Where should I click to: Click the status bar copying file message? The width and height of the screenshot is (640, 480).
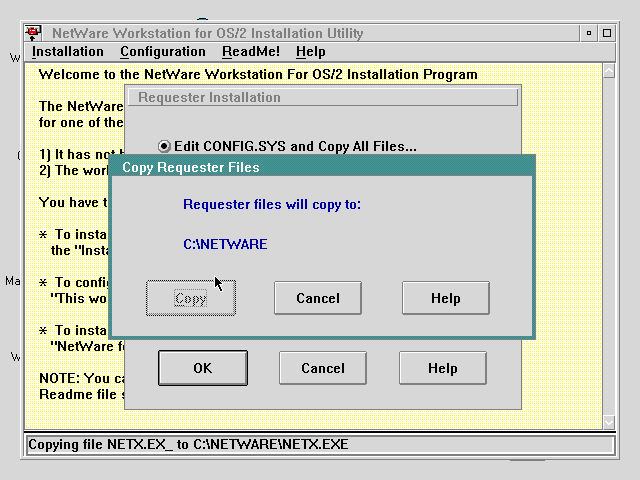[x=188, y=444]
